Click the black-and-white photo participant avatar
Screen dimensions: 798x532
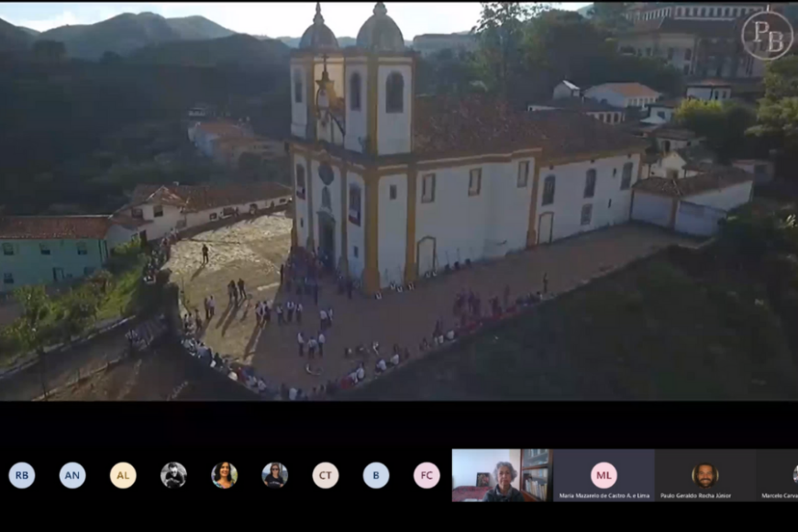[173, 475]
